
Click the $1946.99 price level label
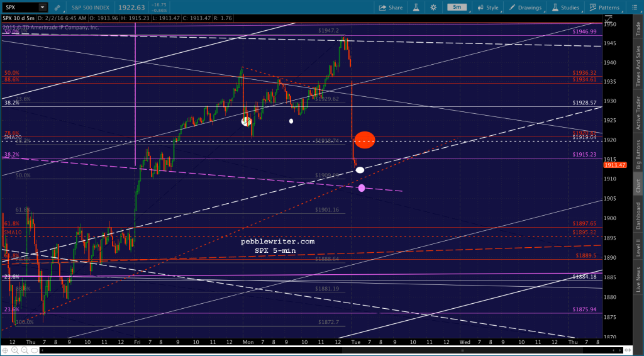[x=584, y=31]
